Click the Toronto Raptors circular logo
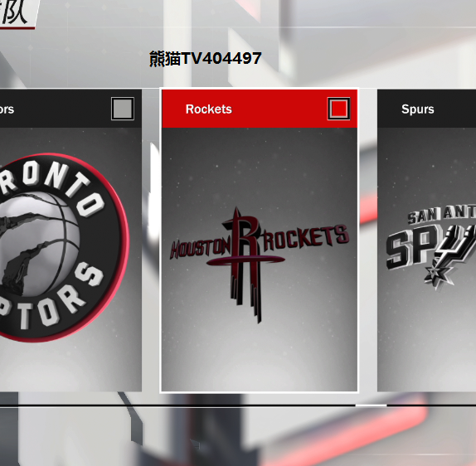This screenshot has width=476, height=466. coord(64,247)
